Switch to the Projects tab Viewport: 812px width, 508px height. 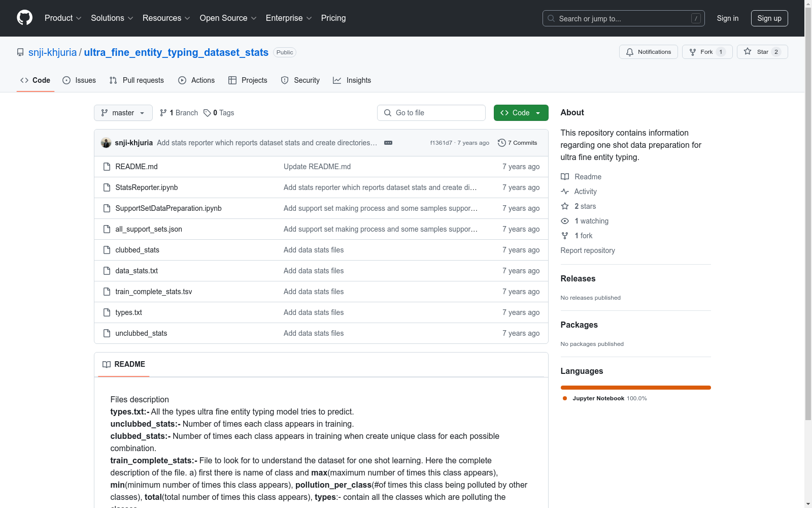point(248,80)
